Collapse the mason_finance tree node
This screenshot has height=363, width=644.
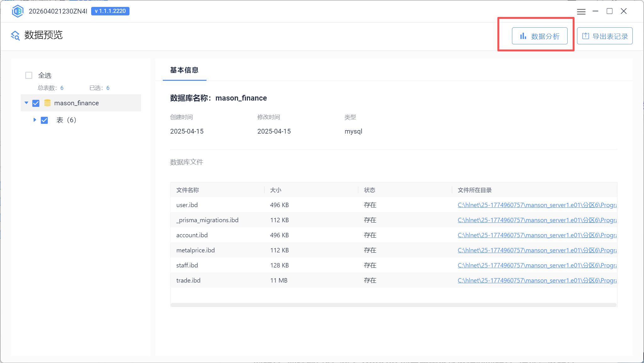[x=26, y=103]
